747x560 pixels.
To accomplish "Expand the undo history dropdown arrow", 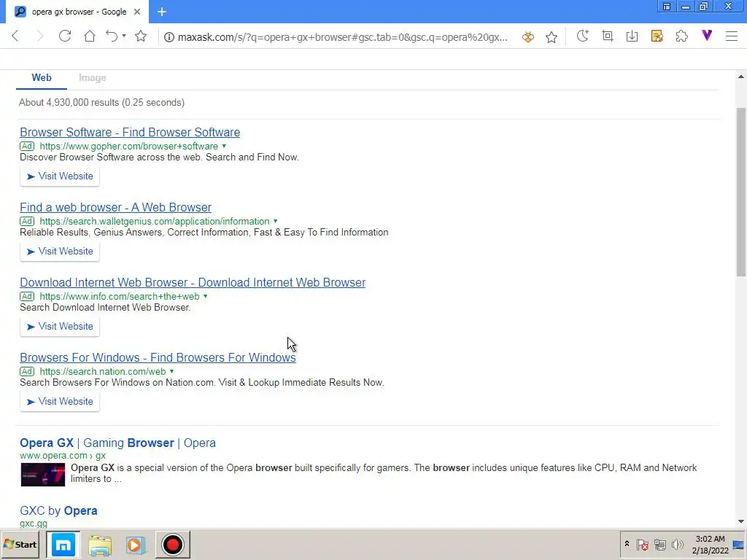I will [x=124, y=36].
